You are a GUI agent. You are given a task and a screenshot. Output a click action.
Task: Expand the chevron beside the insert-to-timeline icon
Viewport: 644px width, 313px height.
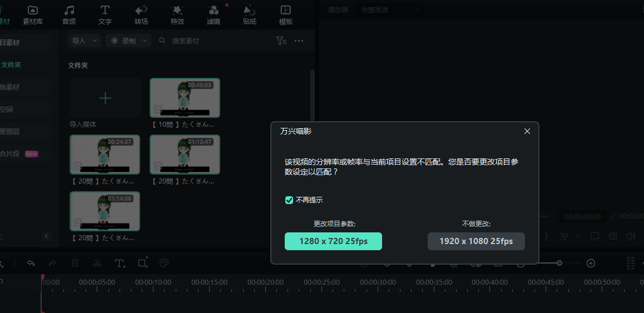click(x=577, y=236)
